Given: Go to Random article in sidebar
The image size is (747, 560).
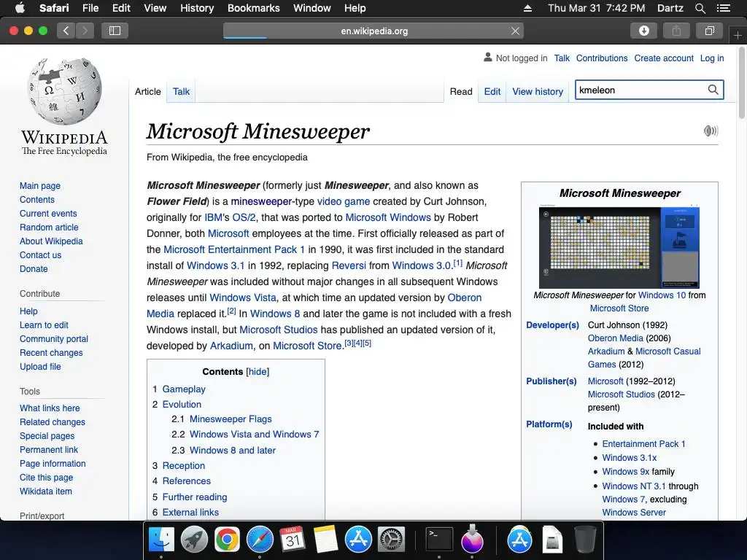Looking at the screenshot, I should [49, 227].
